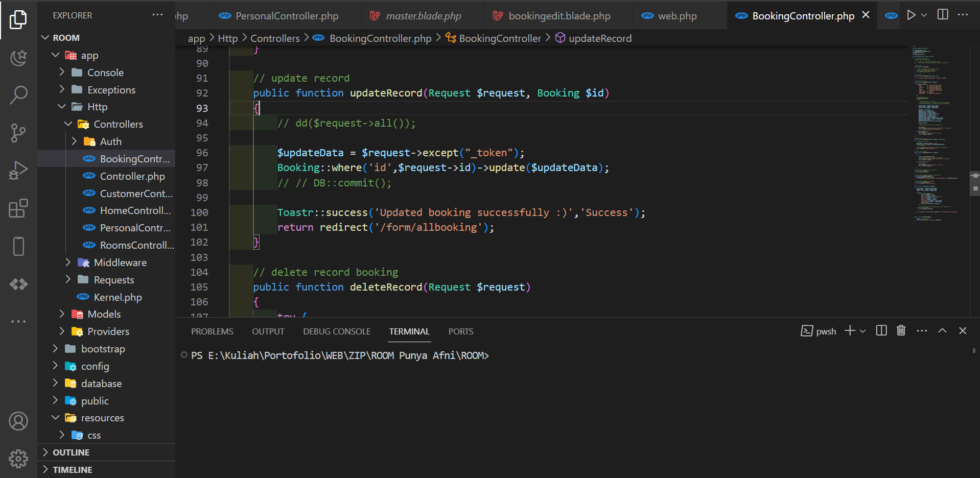The height and width of the screenshot is (478, 980).
Task: Open Explorer views and more actions menu
Action: (157, 15)
